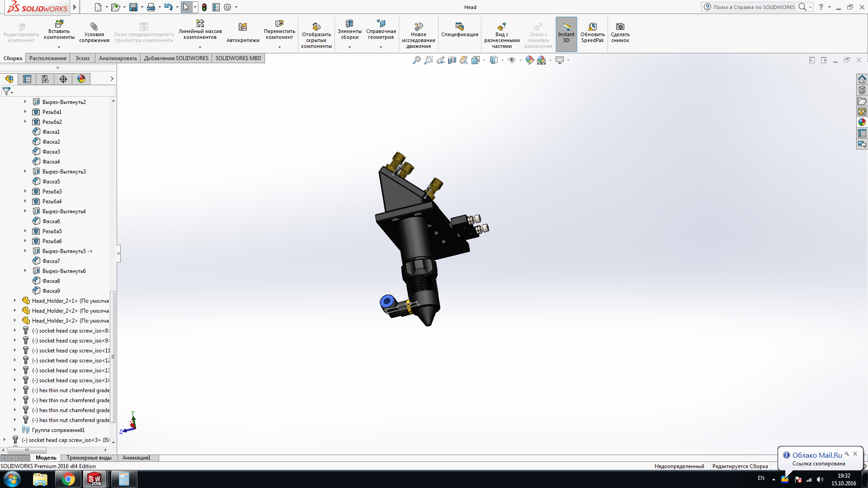Click New Motion Study (Новое исследование движения)
This screenshot has height=488, width=868.
tap(419, 27)
